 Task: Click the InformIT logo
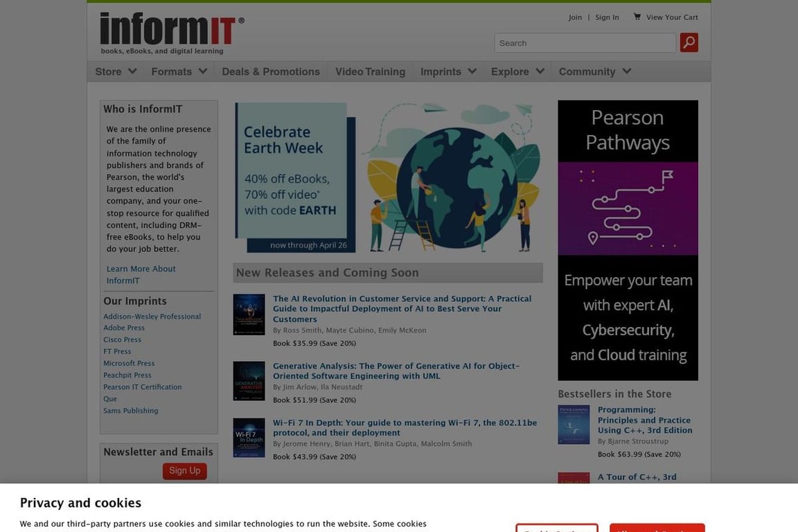(172, 33)
